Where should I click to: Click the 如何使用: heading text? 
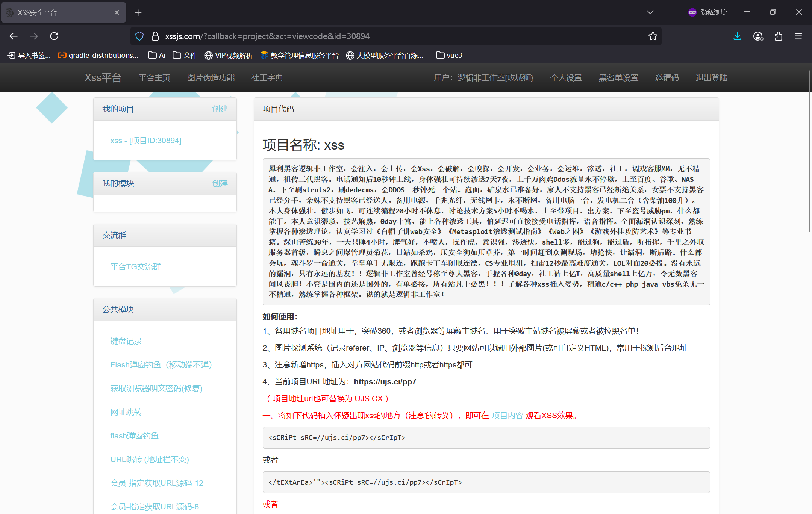(280, 317)
